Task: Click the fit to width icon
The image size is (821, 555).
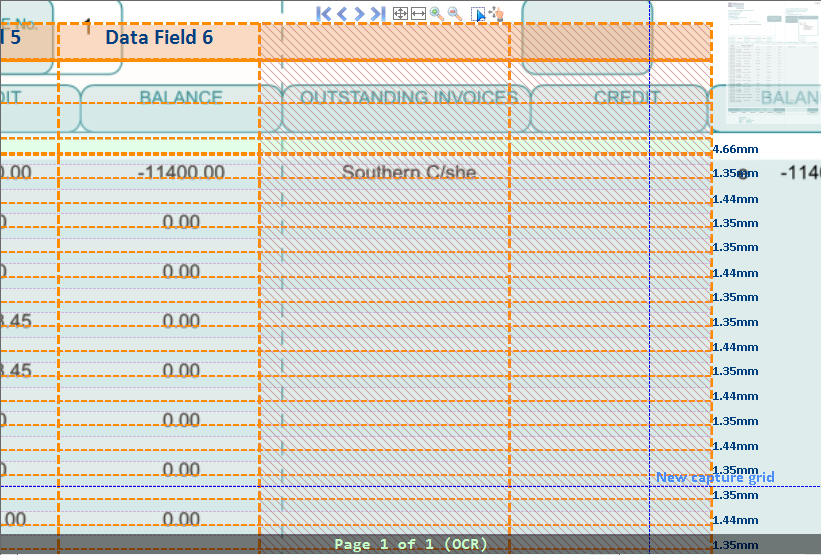Action: click(418, 13)
